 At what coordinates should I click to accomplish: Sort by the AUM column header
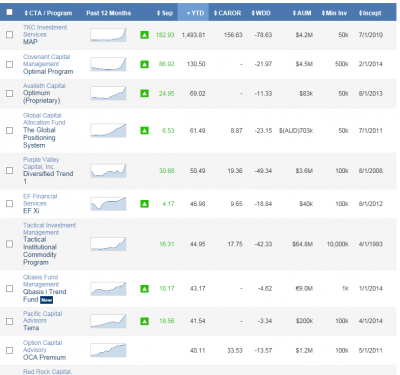pos(302,13)
